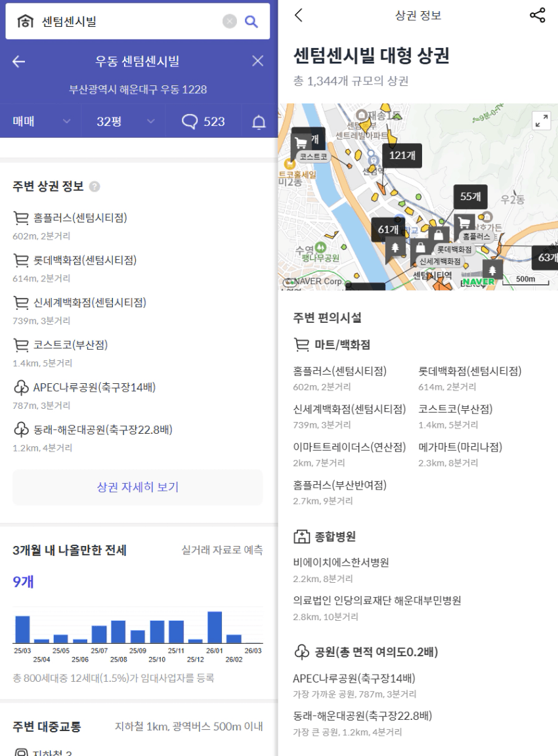Select 이마트트레이더스(연산점) in right panel
Viewport: 558px width, 756px height.
[350, 447]
